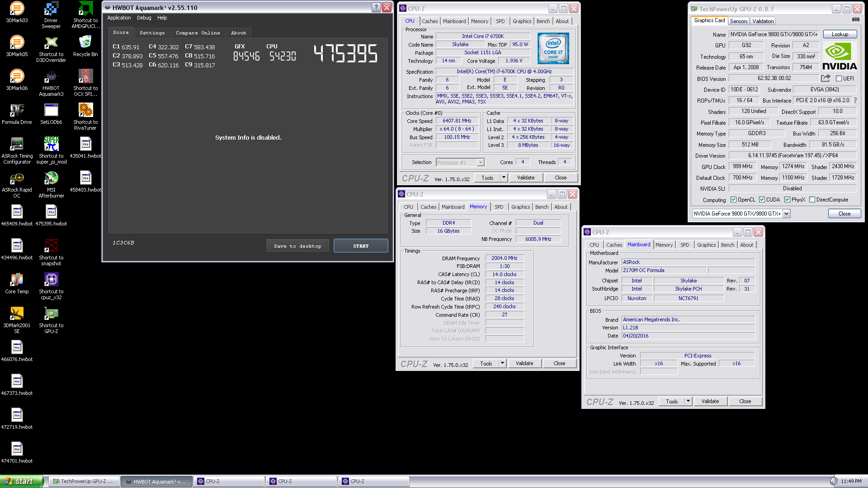Click the Aquamark title bar help button

pyautogui.click(x=376, y=7)
